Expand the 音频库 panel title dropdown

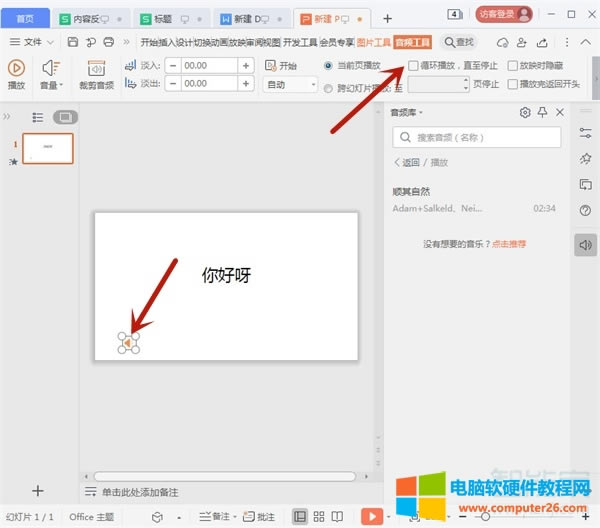408,113
